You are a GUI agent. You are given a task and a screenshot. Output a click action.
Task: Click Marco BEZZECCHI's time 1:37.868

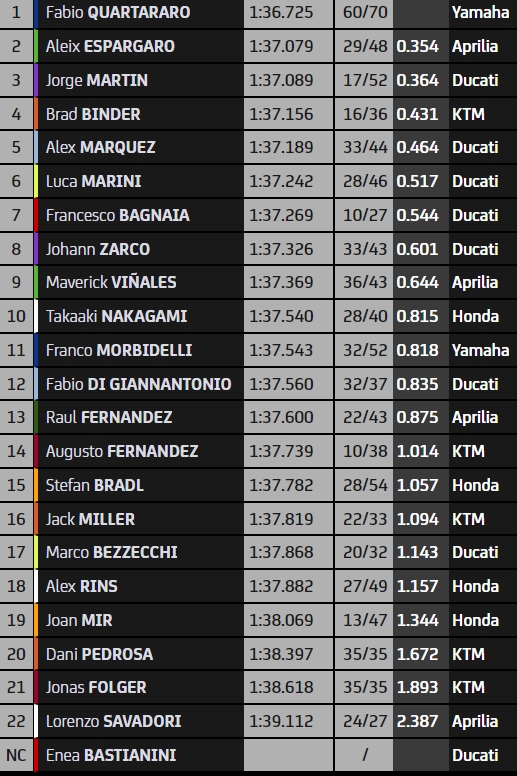[x=281, y=552]
